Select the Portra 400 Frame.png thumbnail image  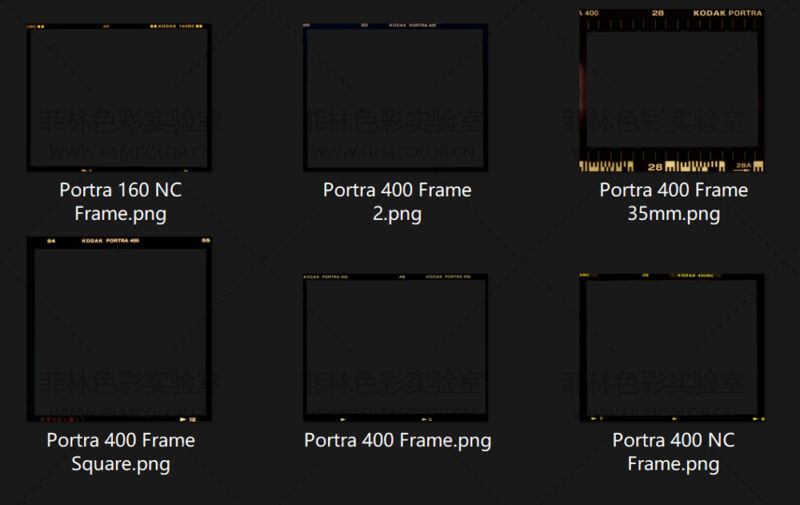click(396, 347)
